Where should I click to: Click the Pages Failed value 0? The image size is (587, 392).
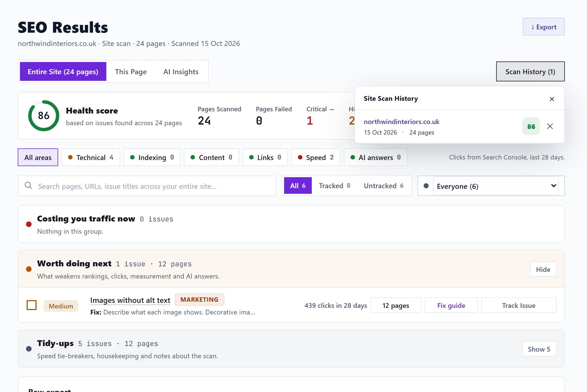(x=259, y=121)
